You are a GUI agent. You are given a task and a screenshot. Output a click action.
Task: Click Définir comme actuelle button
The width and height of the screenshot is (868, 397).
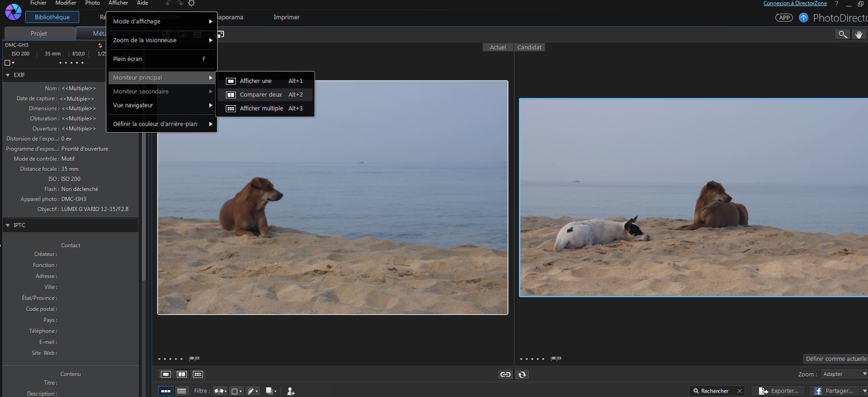(x=835, y=359)
